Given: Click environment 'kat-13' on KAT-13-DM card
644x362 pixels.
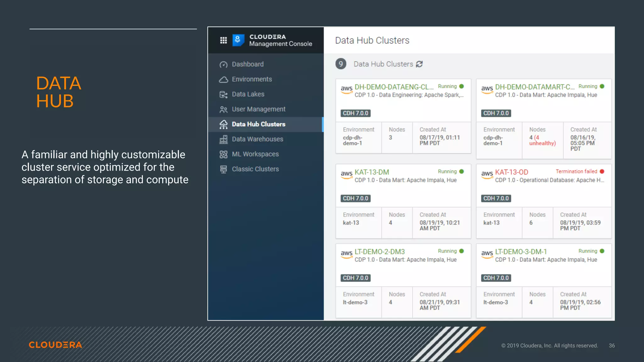Looking at the screenshot, I should pyautogui.click(x=351, y=223).
